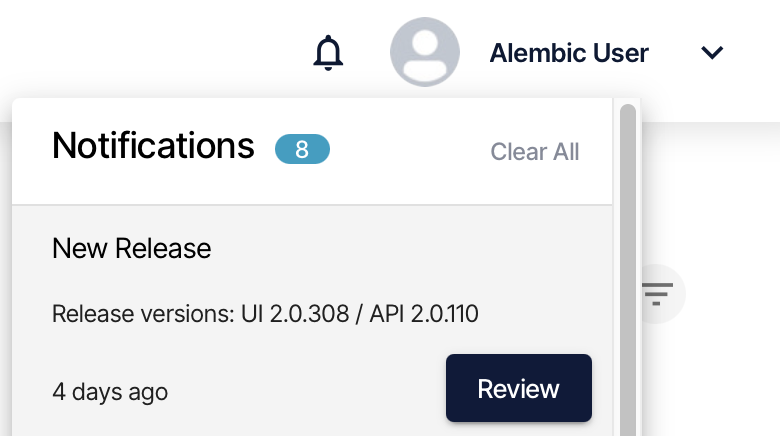Click the notifications panel scrollbar thumb
Viewport: 780px width, 436px height.
click(x=628, y=270)
